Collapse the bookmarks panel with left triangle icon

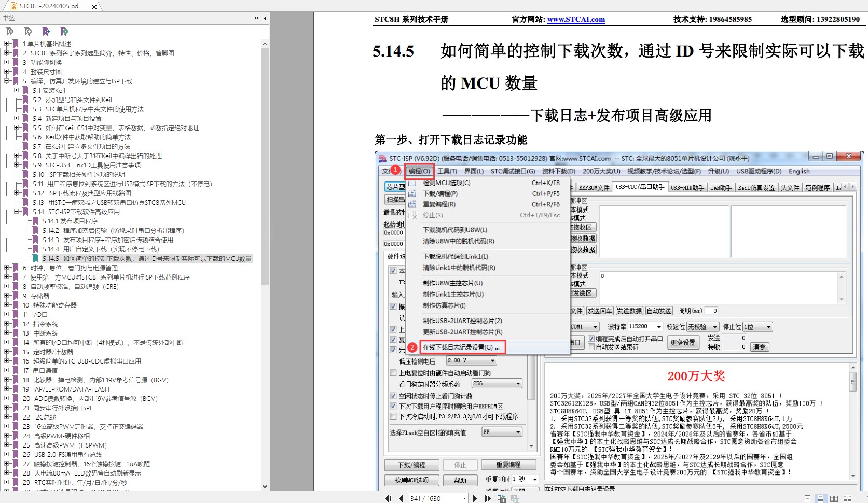point(265,18)
